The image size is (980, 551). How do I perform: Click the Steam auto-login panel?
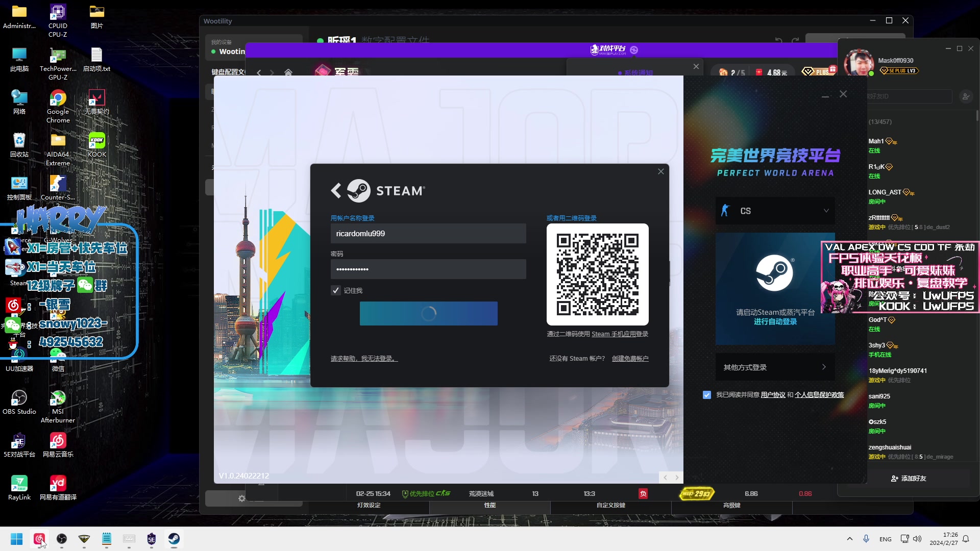point(775,289)
